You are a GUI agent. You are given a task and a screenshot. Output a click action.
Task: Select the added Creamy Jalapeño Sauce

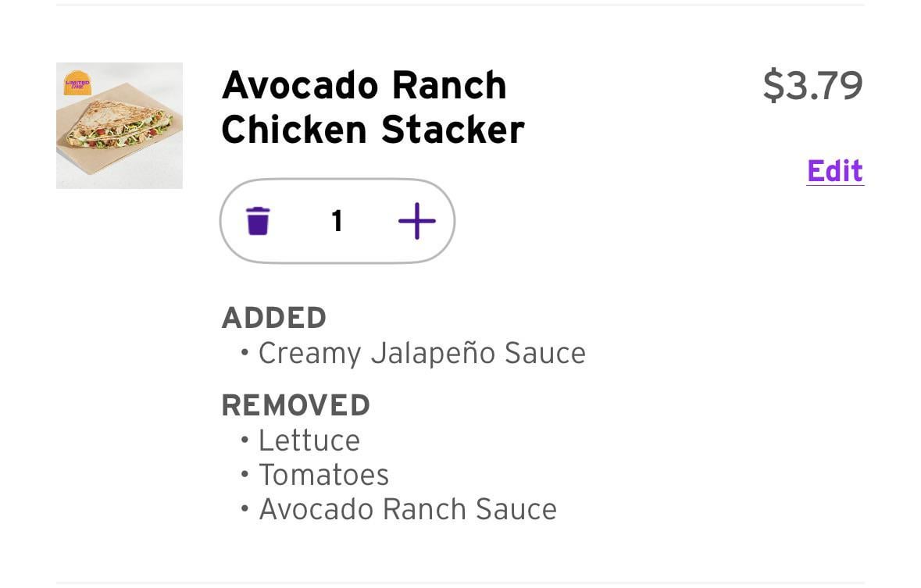(x=422, y=353)
